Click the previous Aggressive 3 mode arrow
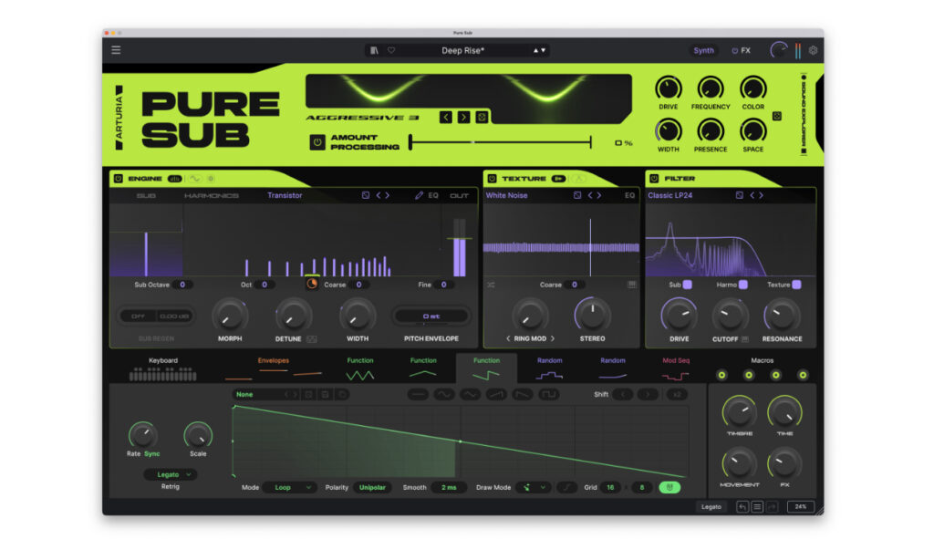Image resolution: width=934 pixels, height=560 pixels. click(445, 118)
